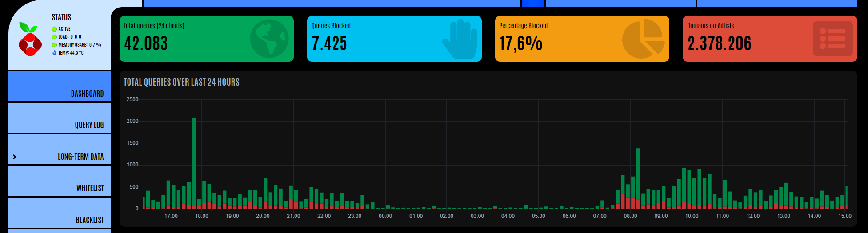
Task: Click the tall chart bar after 08:00
Action: point(638,178)
